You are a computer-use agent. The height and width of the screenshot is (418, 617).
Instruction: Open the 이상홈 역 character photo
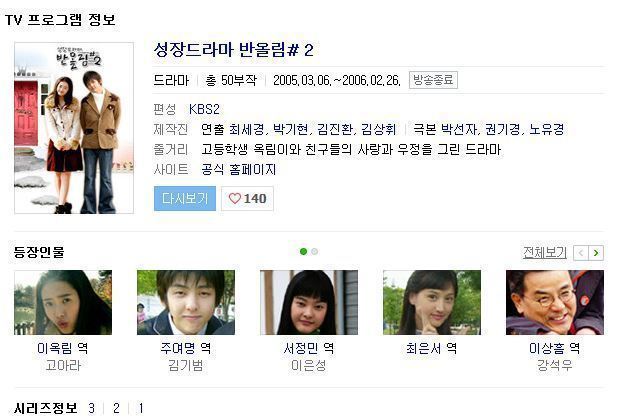point(555,302)
